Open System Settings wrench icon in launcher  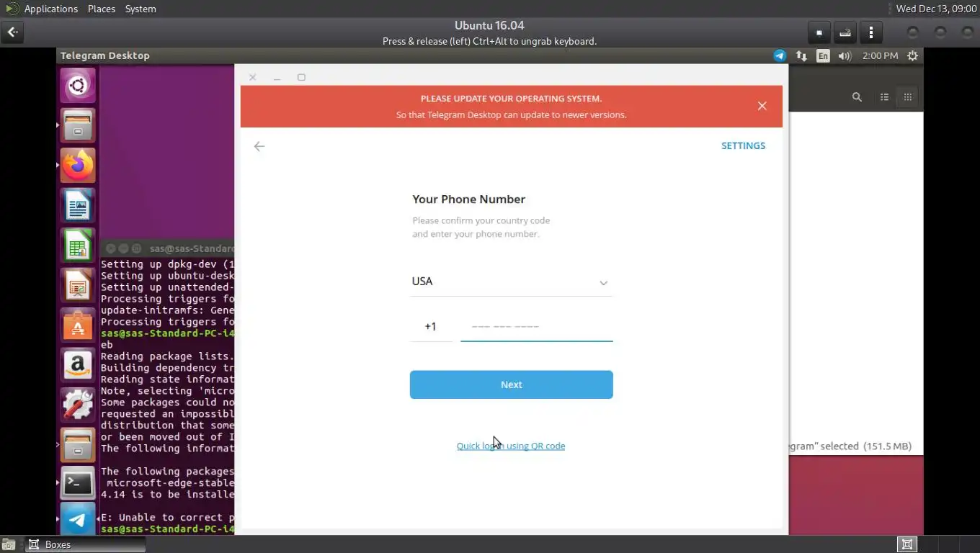pyautogui.click(x=78, y=405)
